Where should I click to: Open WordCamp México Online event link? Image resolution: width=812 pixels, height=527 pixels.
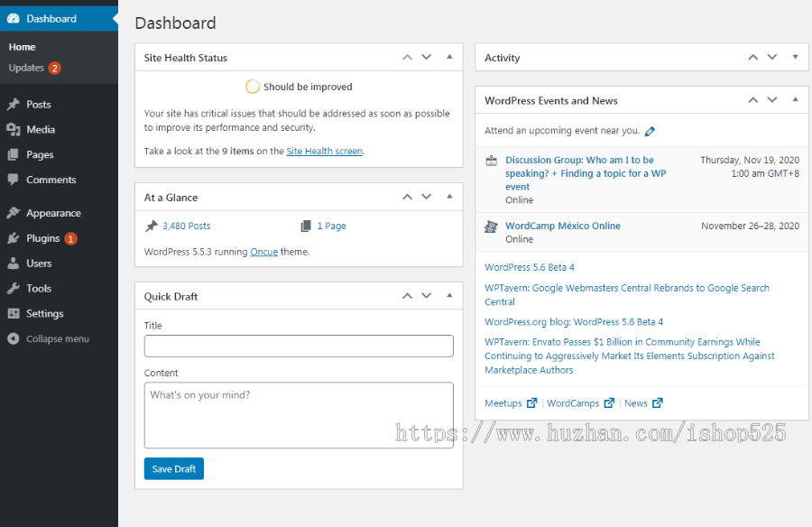(x=563, y=226)
